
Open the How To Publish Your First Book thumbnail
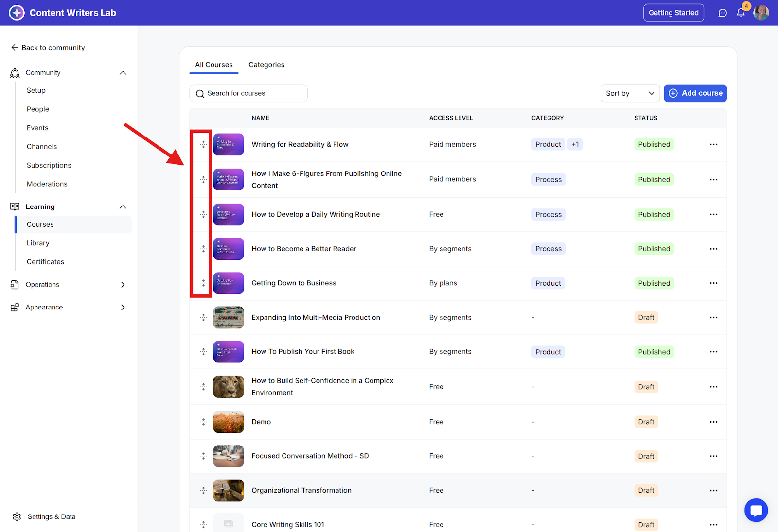click(x=229, y=352)
